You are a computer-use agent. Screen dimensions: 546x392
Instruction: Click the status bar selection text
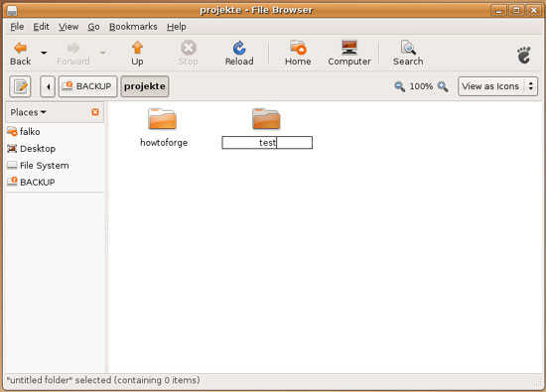pos(103,380)
